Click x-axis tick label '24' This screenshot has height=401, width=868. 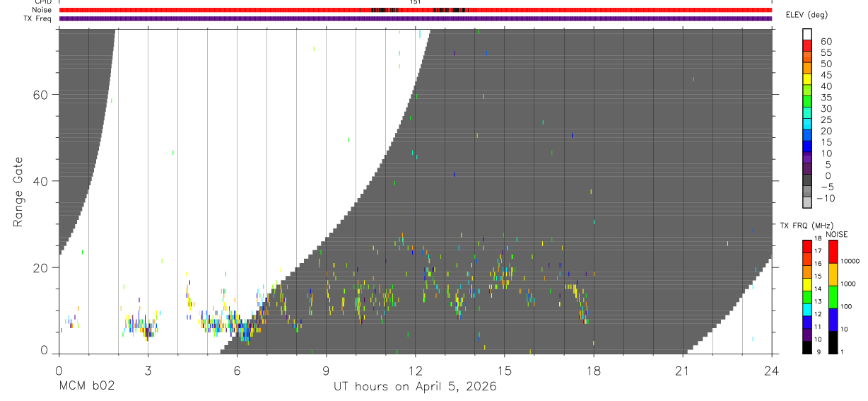coord(771,371)
